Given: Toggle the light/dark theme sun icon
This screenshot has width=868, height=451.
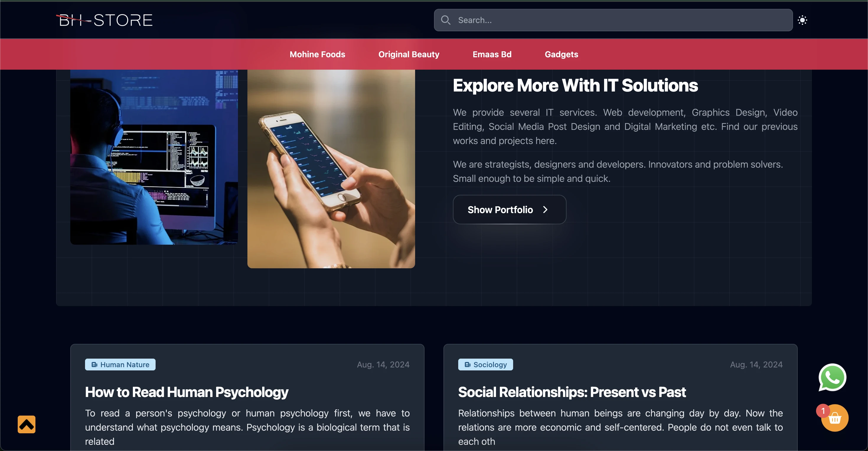Looking at the screenshot, I should 802,20.
